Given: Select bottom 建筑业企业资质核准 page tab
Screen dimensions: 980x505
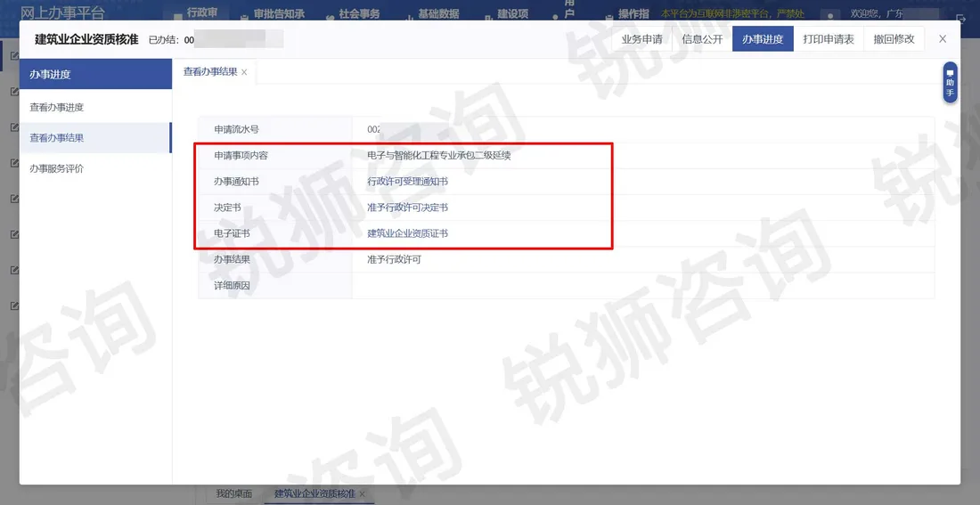Looking at the screenshot, I should coord(314,493).
